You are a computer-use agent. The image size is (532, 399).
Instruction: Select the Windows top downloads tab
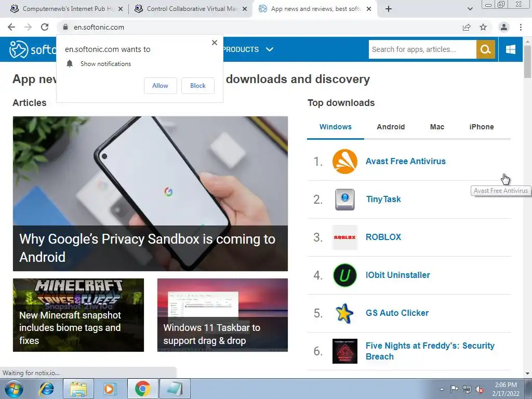[335, 127]
